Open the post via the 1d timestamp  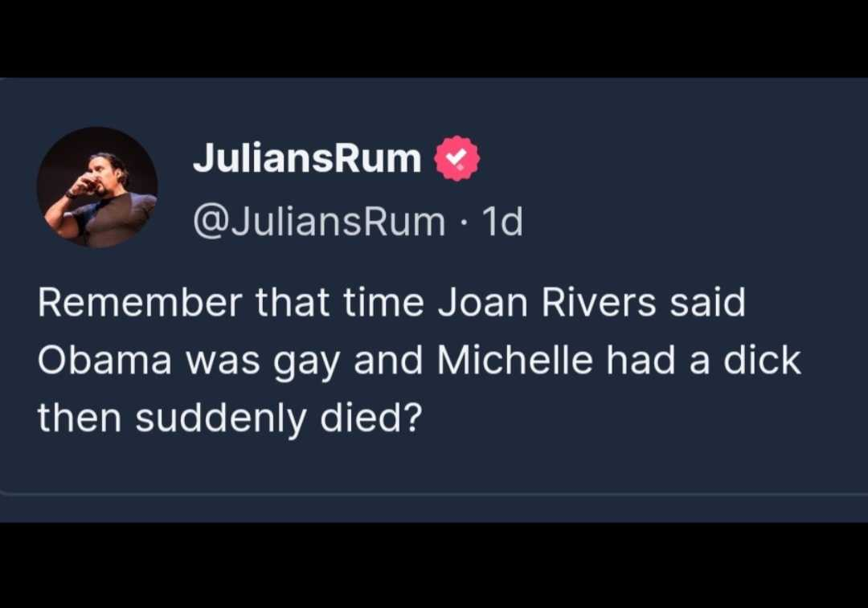(502, 221)
